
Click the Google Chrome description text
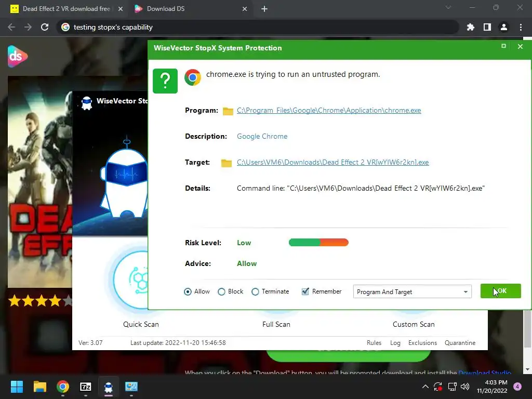point(262,137)
